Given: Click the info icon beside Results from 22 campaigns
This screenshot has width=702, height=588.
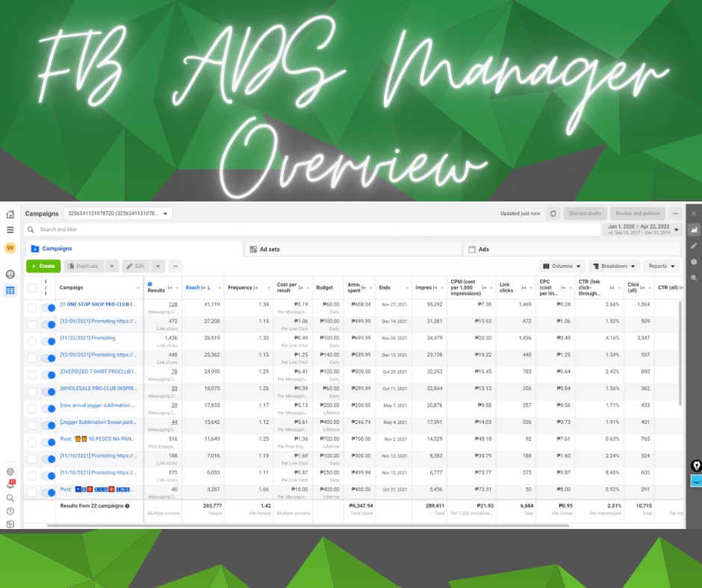Looking at the screenshot, I should 127,506.
